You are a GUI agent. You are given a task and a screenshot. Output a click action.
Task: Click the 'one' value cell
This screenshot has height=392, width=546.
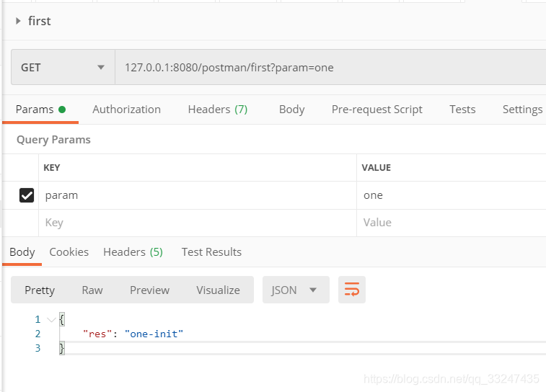tap(452, 195)
